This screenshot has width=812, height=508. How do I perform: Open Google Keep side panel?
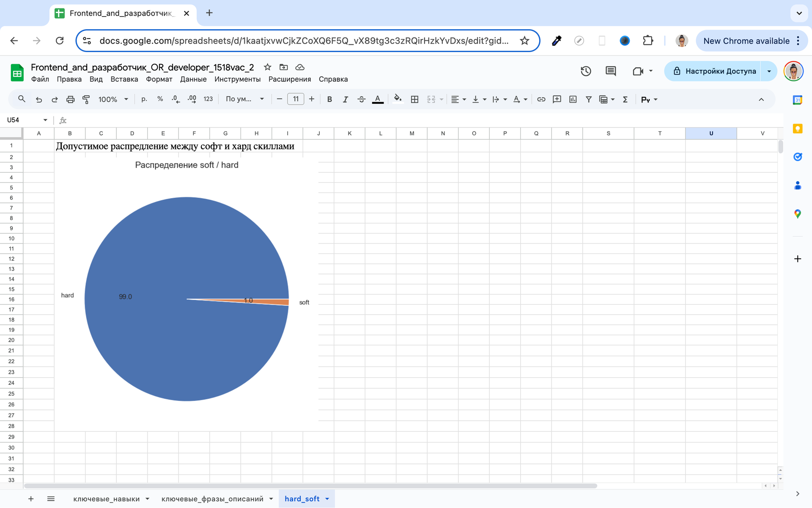pos(798,129)
